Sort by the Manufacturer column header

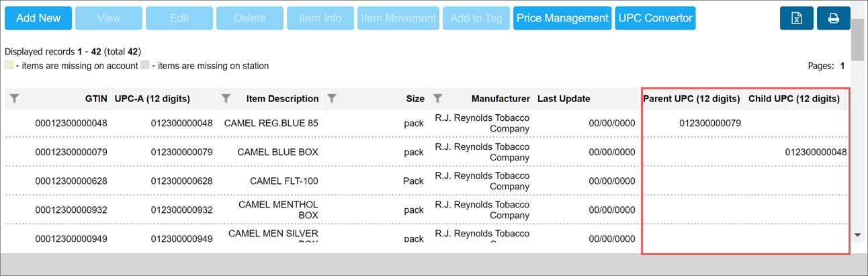tap(501, 99)
